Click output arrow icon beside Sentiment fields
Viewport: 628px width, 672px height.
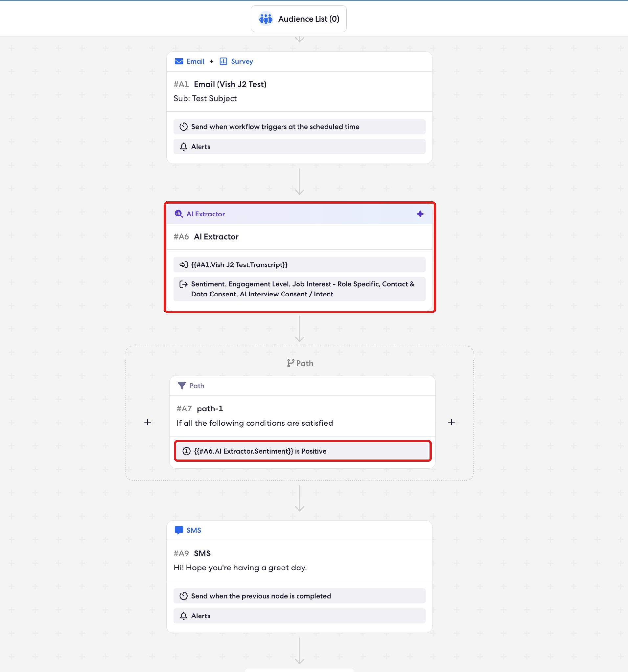184,284
